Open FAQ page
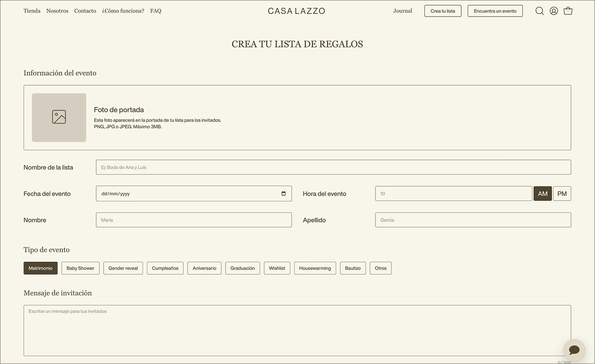 coord(156,11)
